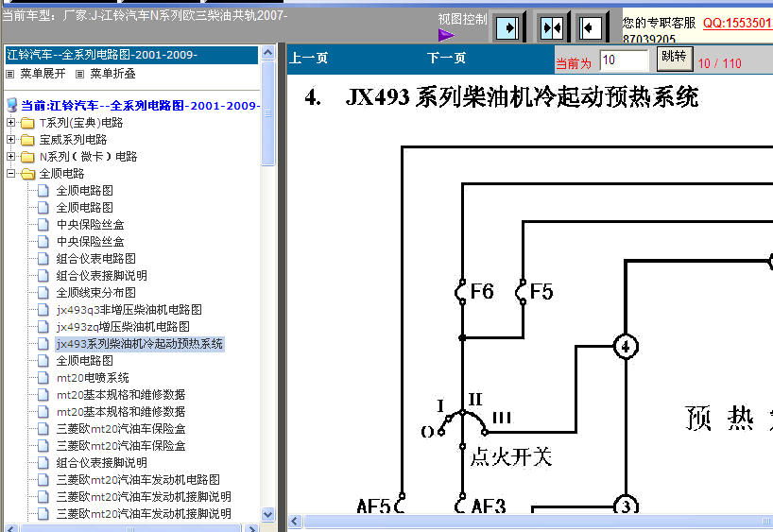Open mt20电喷系统 in the tree
Screen dimensions: 773x532
pyautogui.click(x=93, y=378)
